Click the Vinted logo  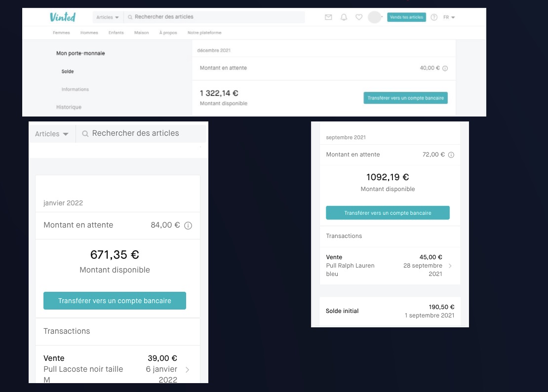[63, 17]
